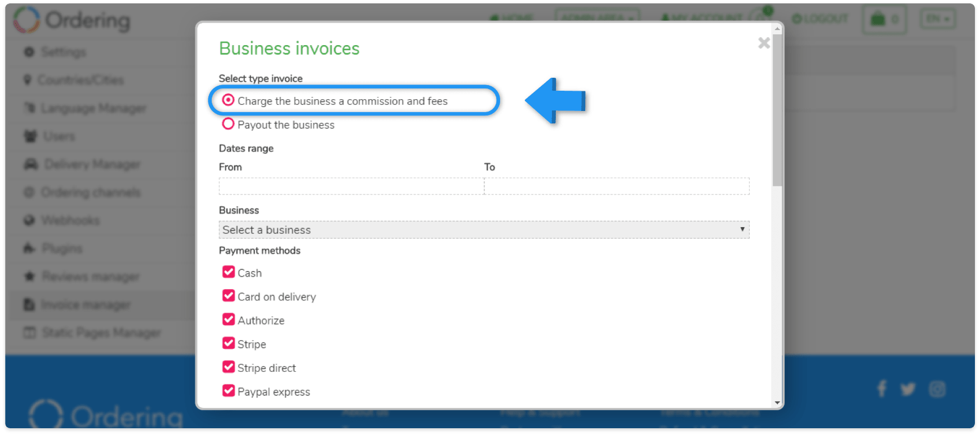The width and height of the screenshot is (980, 435).
Task: Click the To date input field
Action: coord(617,187)
